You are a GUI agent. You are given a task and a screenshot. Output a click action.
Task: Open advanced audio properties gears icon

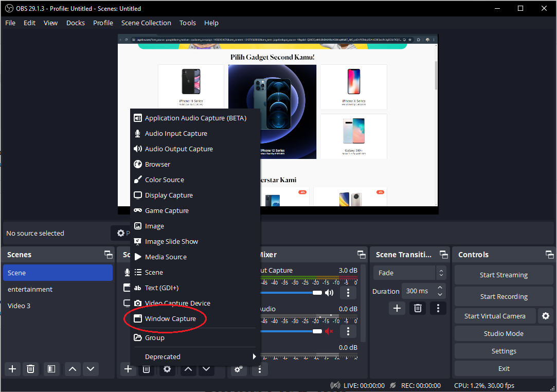pos(238,369)
